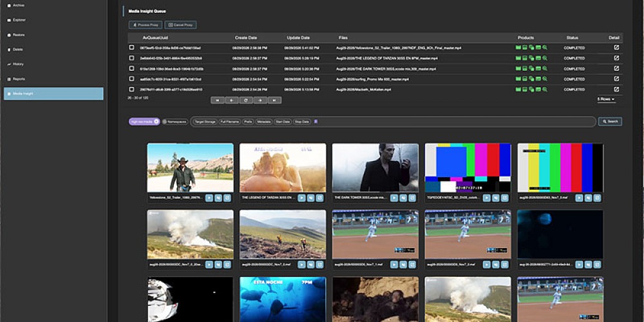
Task: Open Detail for the surfing_Promo row
Action: point(616,79)
